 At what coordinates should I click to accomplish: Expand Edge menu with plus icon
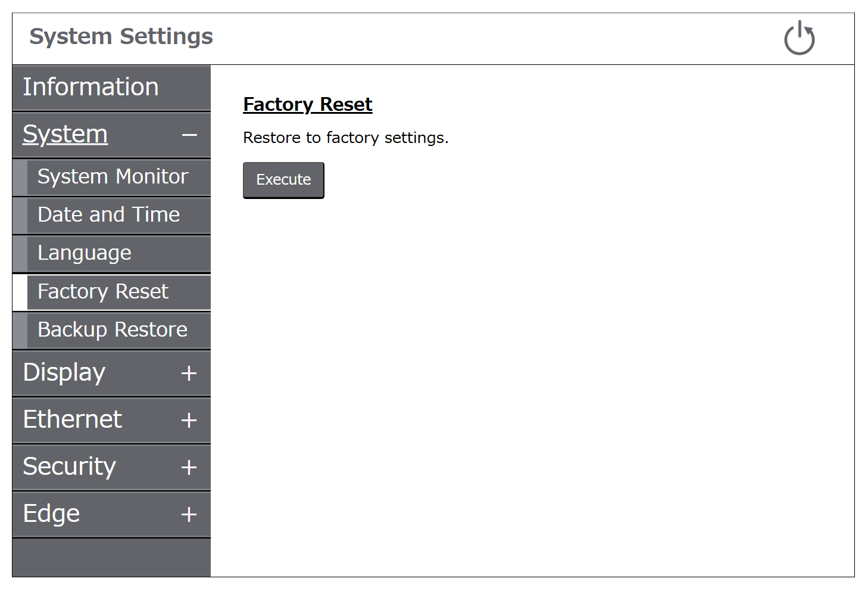coord(189,515)
